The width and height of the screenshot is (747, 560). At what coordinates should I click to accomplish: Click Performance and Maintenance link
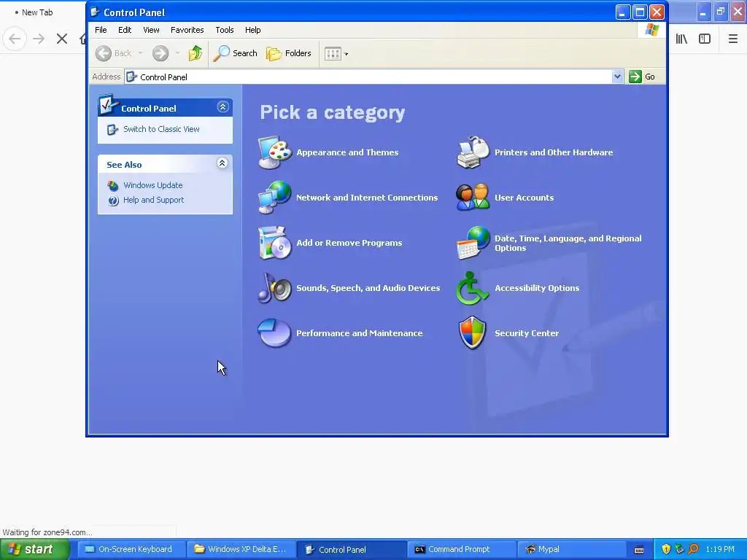tap(359, 333)
